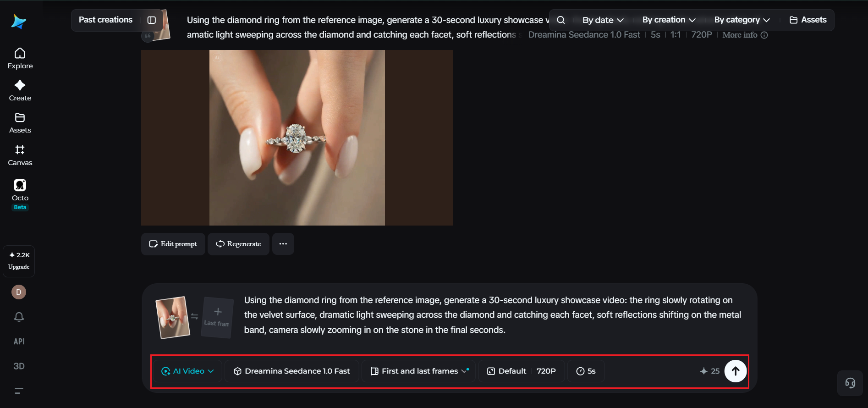
Task: Click the search magnifier icon
Action: click(x=561, y=20)
